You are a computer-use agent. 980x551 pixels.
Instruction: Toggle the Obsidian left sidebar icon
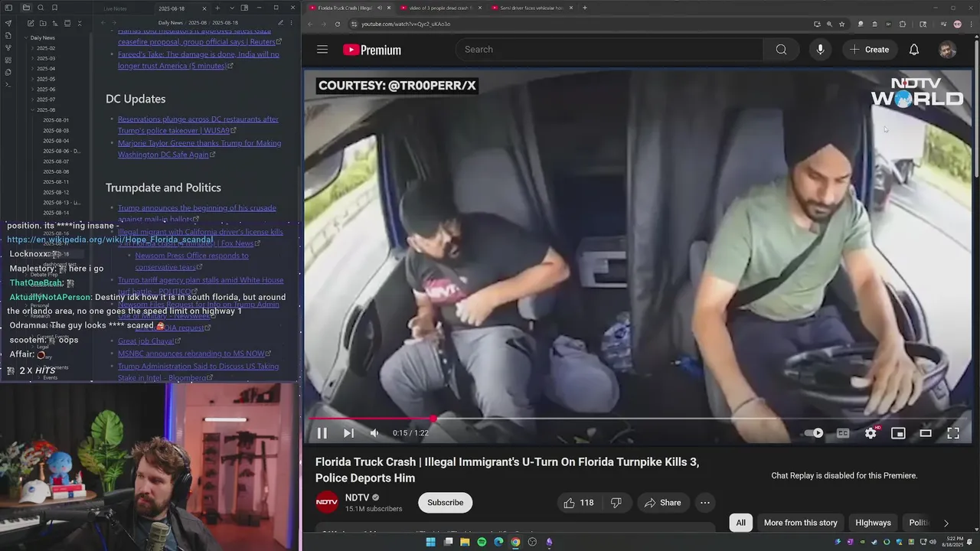[8, 8]
